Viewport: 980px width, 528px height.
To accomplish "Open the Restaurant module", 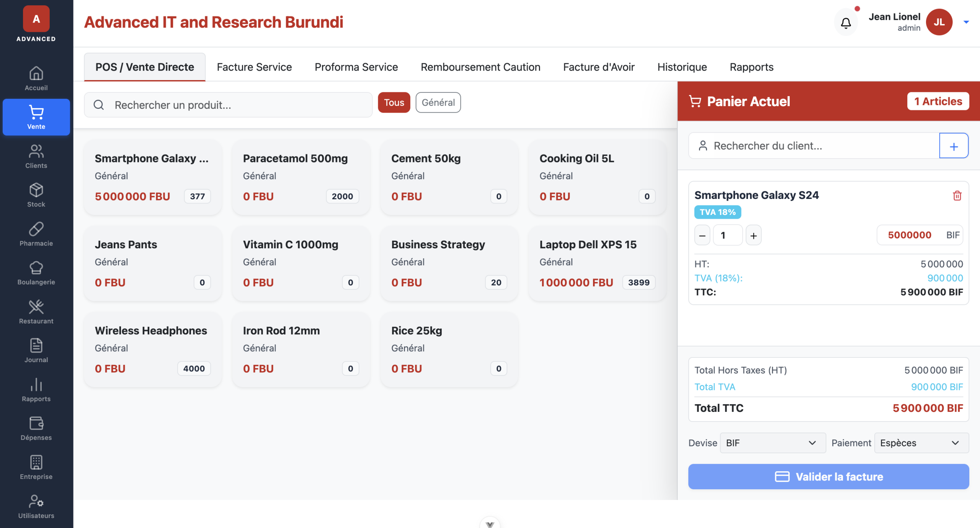I will pyautogui.click(x=36, y=312).
